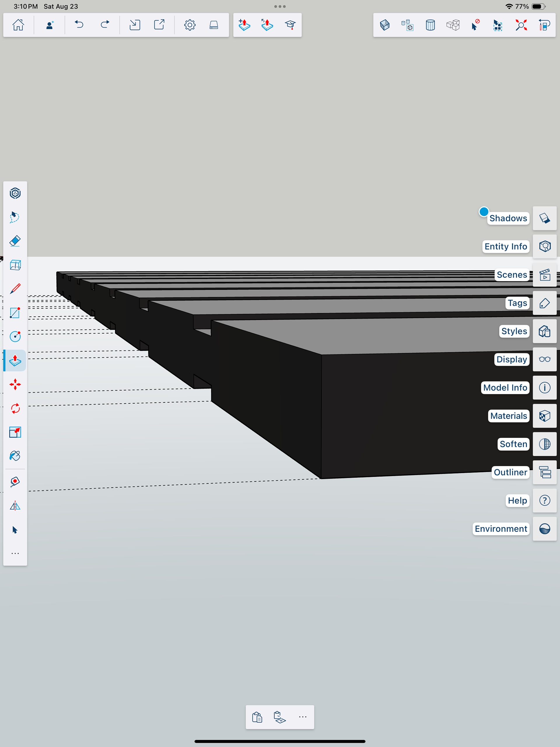Select the Move tool with red arrows

(x=15, y=384)
